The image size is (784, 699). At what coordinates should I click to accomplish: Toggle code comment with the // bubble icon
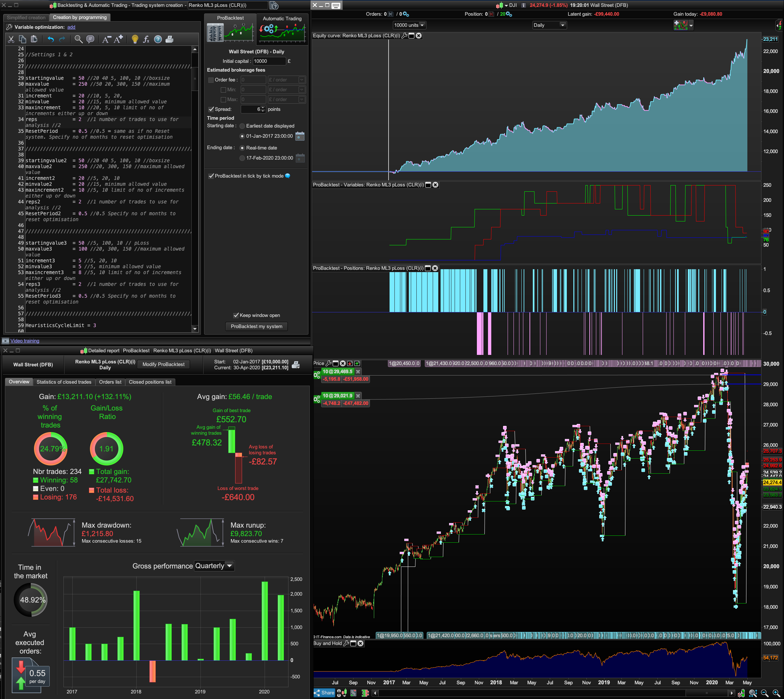pyautogui.click(x=90, y=39)
